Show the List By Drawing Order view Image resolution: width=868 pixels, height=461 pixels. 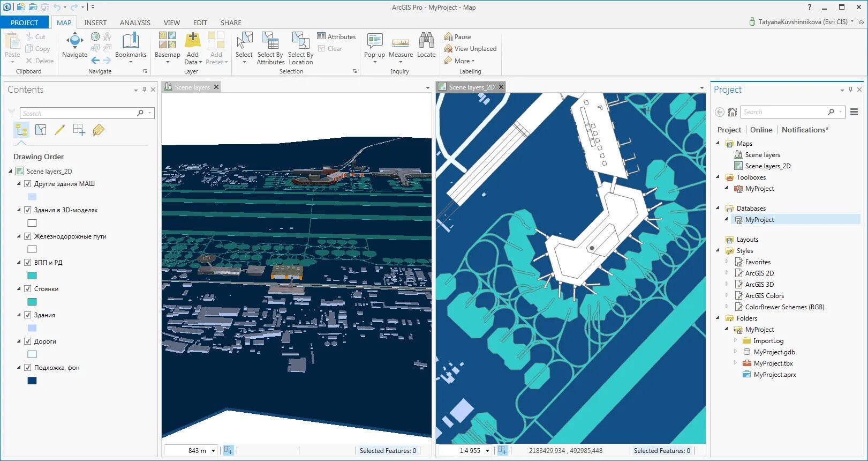[x=21, y=130]
